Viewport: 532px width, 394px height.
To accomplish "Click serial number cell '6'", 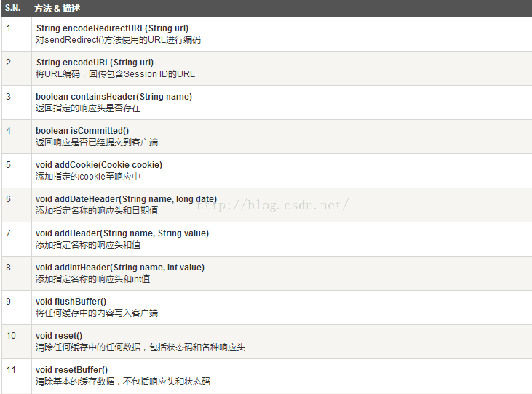I will pyautogui.click(x=17, y=205).
